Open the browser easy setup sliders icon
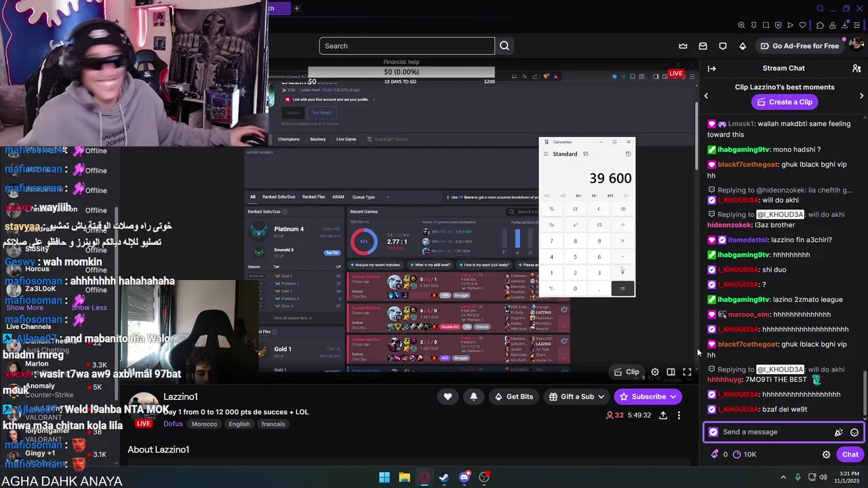This screenshot has width=868, height=488. click(x=858, y=25)
